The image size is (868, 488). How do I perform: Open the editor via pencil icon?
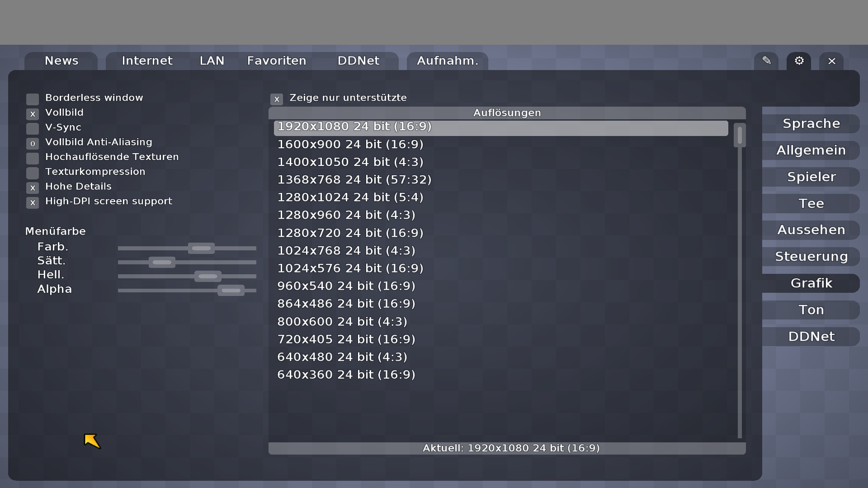(766, 61)
